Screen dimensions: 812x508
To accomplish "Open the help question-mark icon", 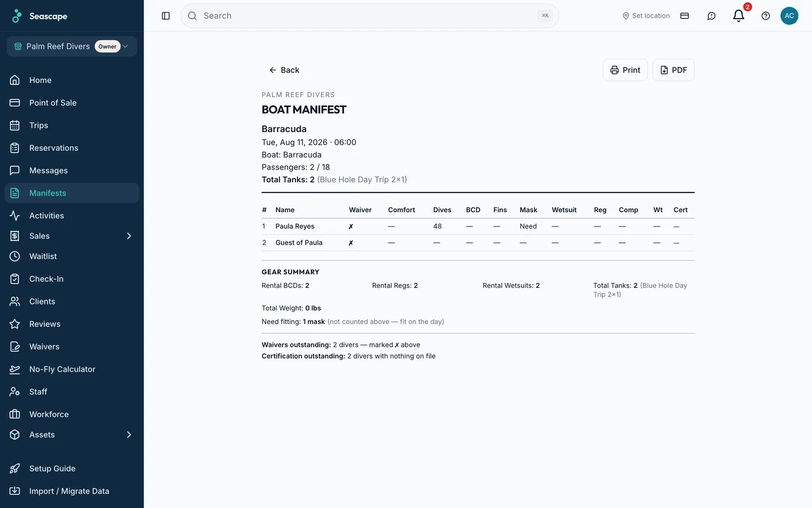I will click(x=766, y=16).
